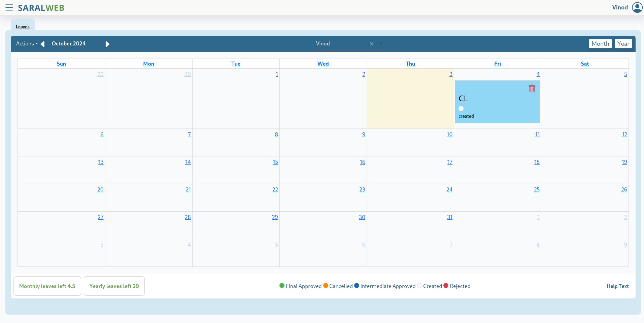Select date 14 in October
Viewport: 644px width, 323px height.
point(188,162)
